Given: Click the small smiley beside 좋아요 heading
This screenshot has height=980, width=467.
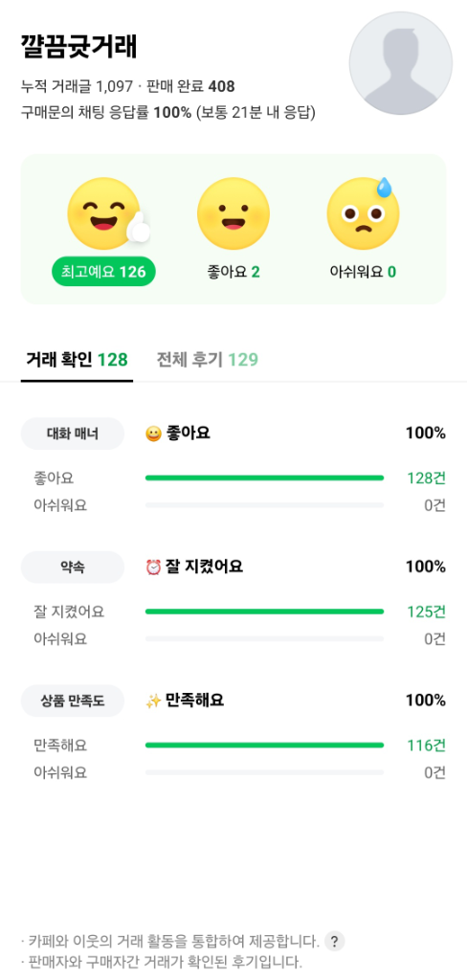Looking at the screenshot, I should 153,434.
